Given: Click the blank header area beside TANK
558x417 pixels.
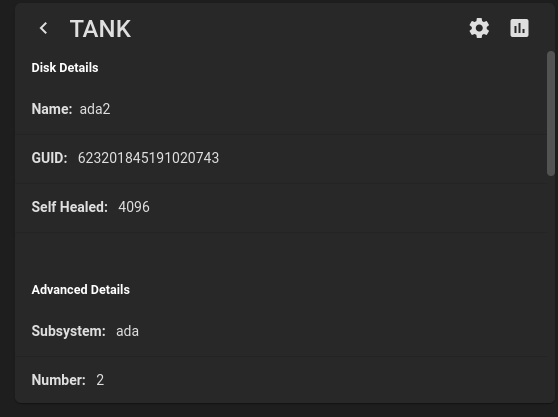Looking at the screenshot, I should click(x=299, y=28).
